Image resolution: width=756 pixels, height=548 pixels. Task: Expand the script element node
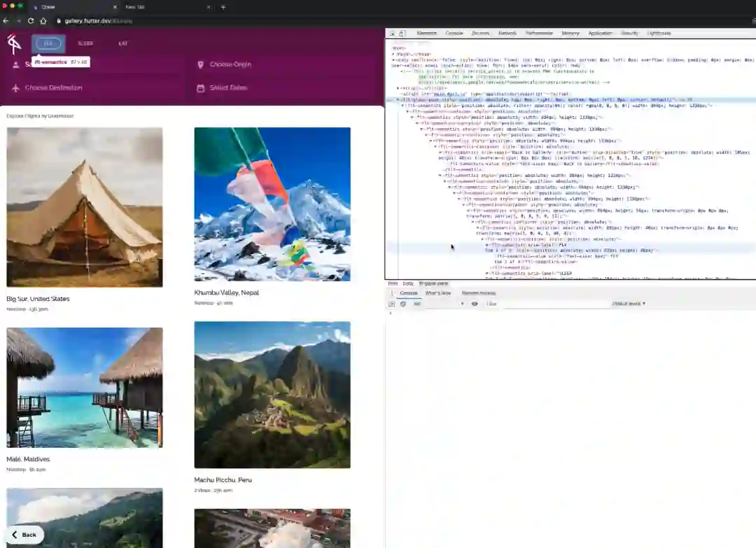[398, 88]
